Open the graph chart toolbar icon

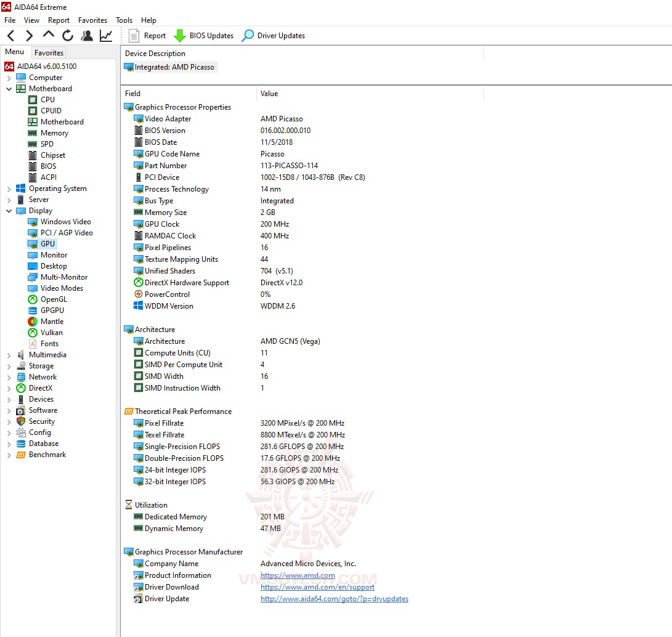point(106,36)
